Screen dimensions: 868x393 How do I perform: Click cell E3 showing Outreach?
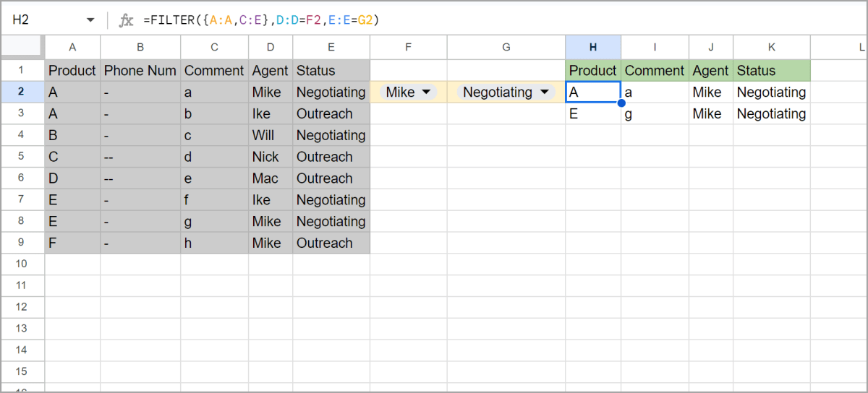click(331, 113)
